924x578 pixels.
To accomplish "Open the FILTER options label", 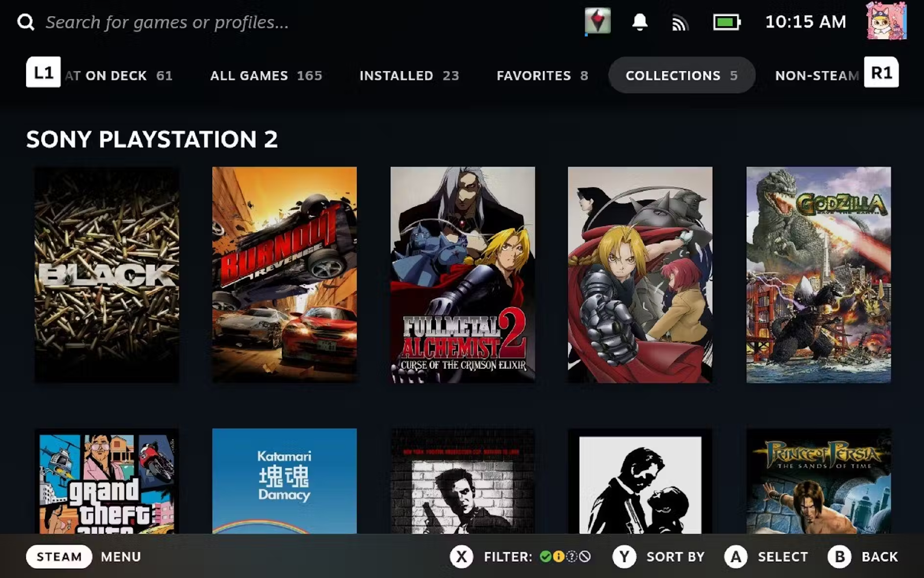I will [508, 557].
